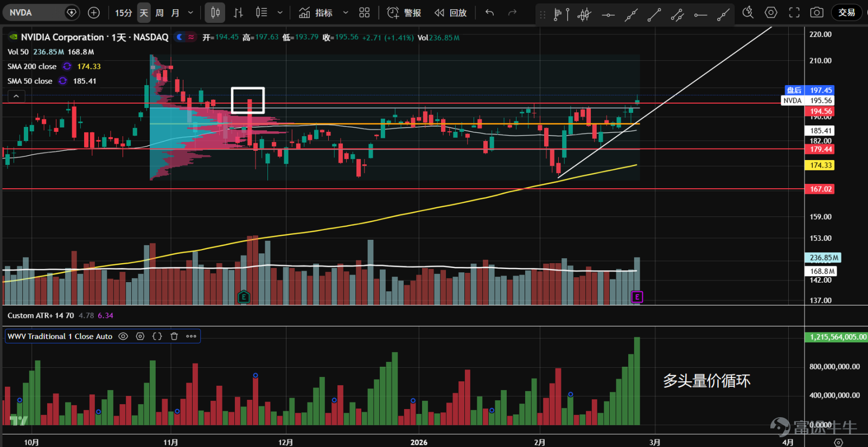The height and width of the screenshot is (447, 868).
Task: Select the SMA 50 close legend
Action: pos(30,81)
